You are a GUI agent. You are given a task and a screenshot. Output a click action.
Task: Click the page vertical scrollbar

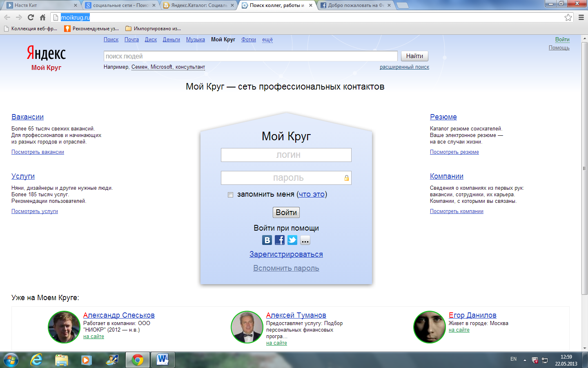[584, 168]
